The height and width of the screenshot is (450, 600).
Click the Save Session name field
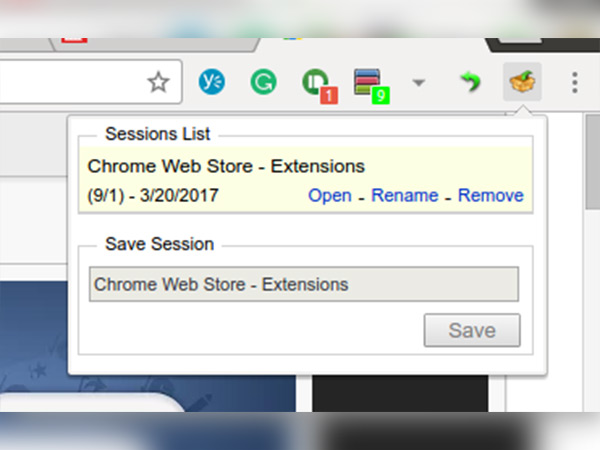pos(304,284)
